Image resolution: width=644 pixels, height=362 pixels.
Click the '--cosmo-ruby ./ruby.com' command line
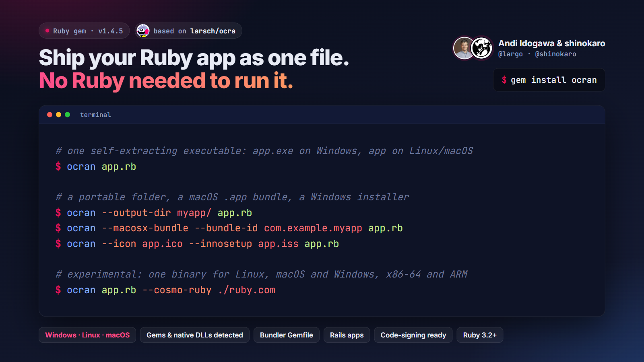(x=165, y=290)
